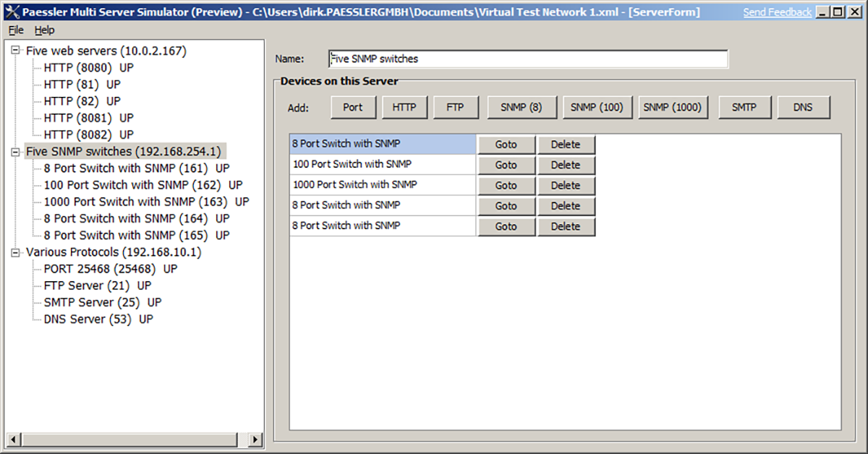Select the HTTP (8081) tree entry

click(x=88, y=117)
